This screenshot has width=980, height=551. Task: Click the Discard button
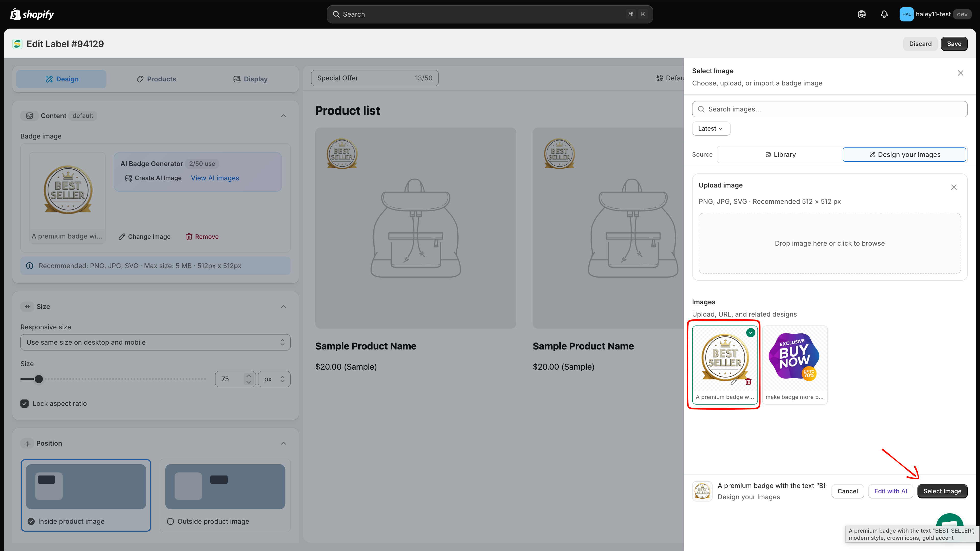click(920, 44)
